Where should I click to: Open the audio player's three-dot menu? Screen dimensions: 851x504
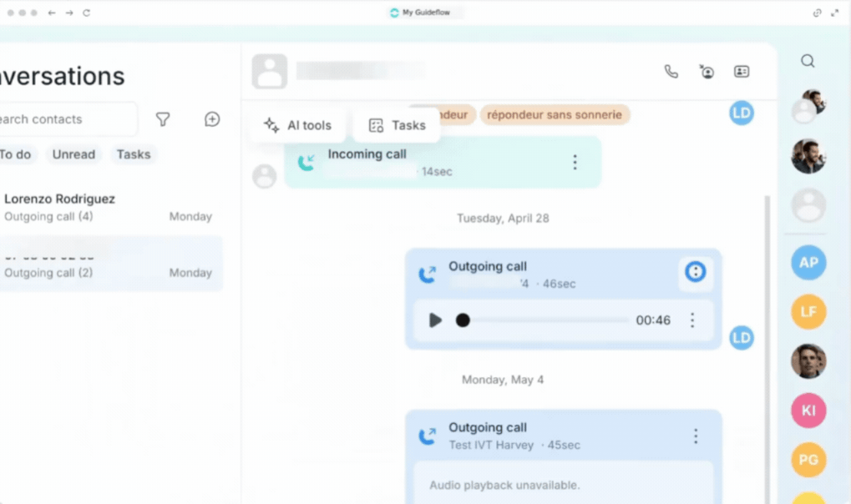pyautogui.click(x=692, y=320)
